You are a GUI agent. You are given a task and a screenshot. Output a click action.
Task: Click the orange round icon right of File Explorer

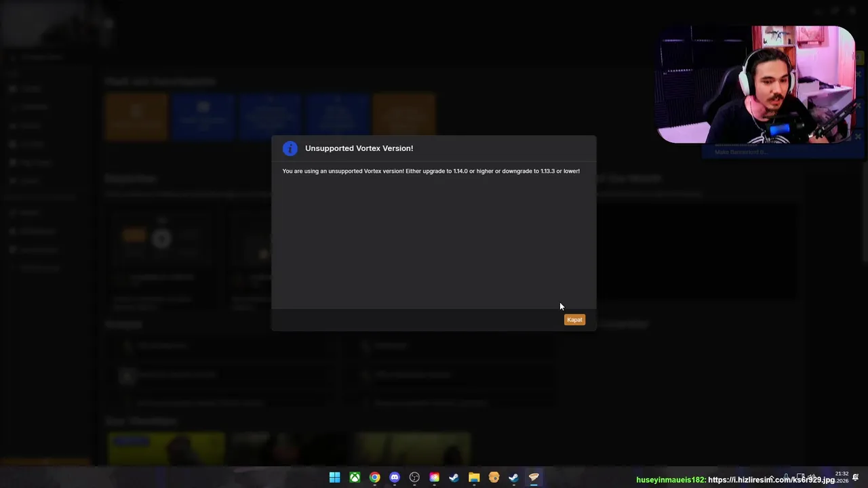494,478
